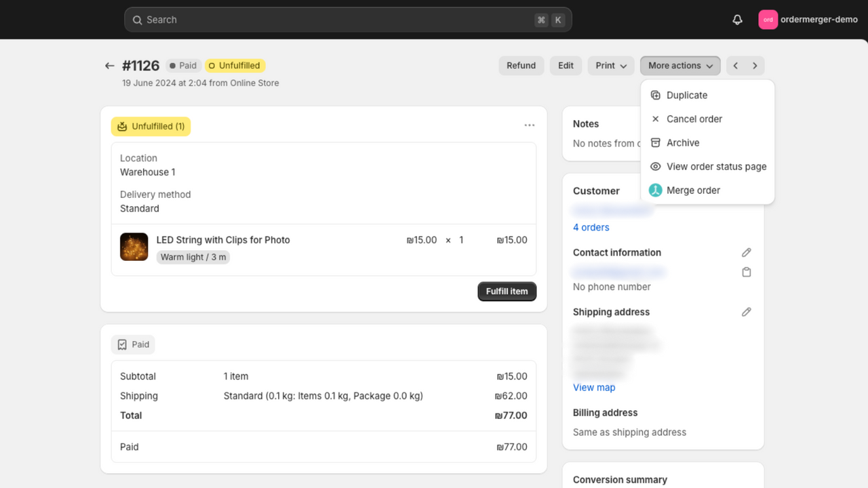
Task: Open the View map link
Action: coord(594,388)
